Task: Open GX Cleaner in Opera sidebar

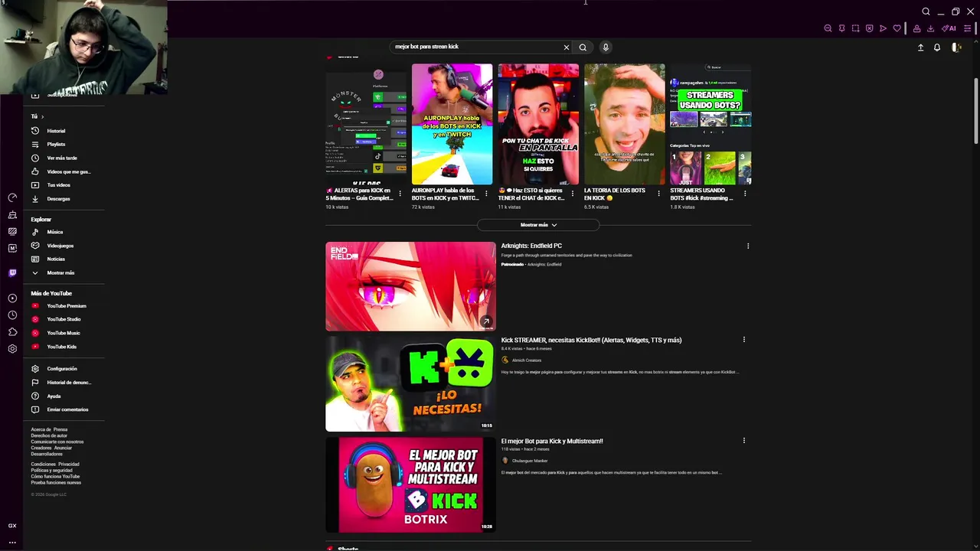Action: tap(12, 214)
